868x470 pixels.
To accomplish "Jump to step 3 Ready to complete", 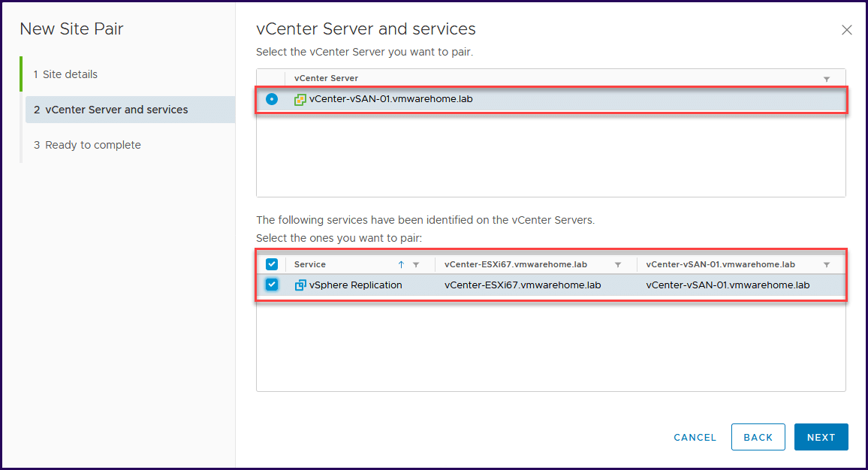I will click(x=87, y=145).
